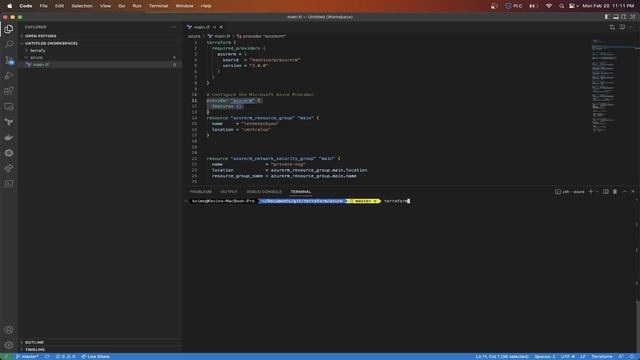Image resolution: width=640 pixels, height=360 pixels.
Task: Open Run and Debug view
Action: [9, 76]
